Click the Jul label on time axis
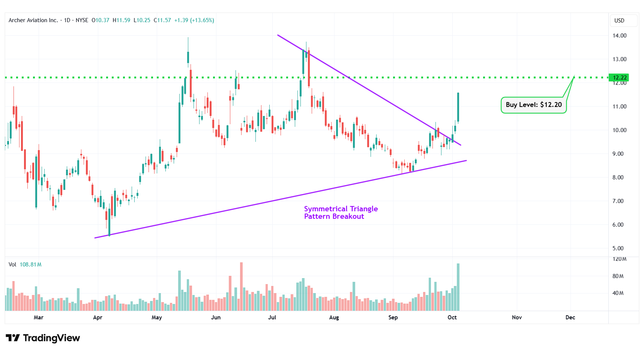Screen dimensions: 644x352 pyautogui.click(x=272, y=317)
